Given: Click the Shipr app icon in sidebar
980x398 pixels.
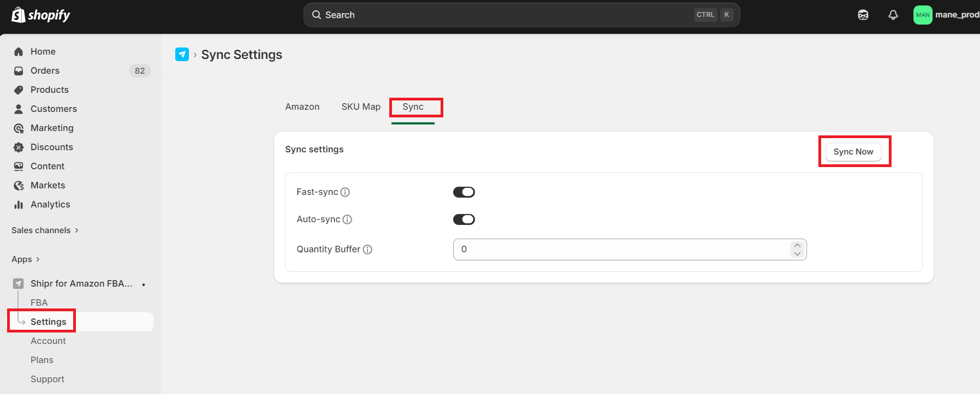Looking at the screenshot, I should click(19, 283).
